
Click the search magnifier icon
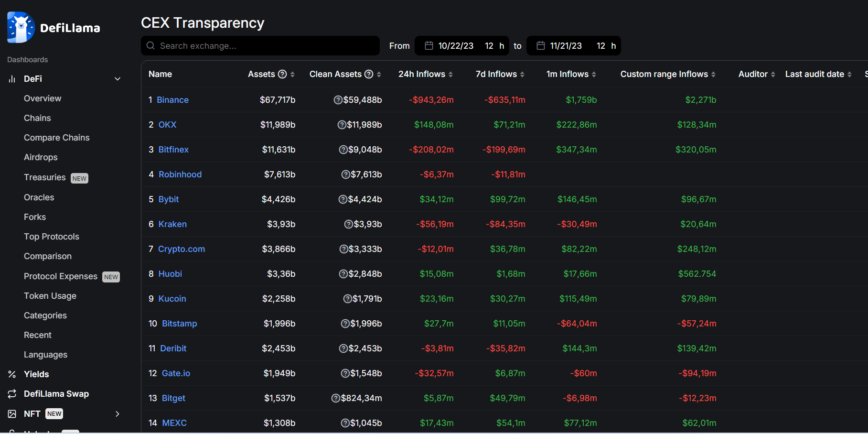(x=150, y=46)
